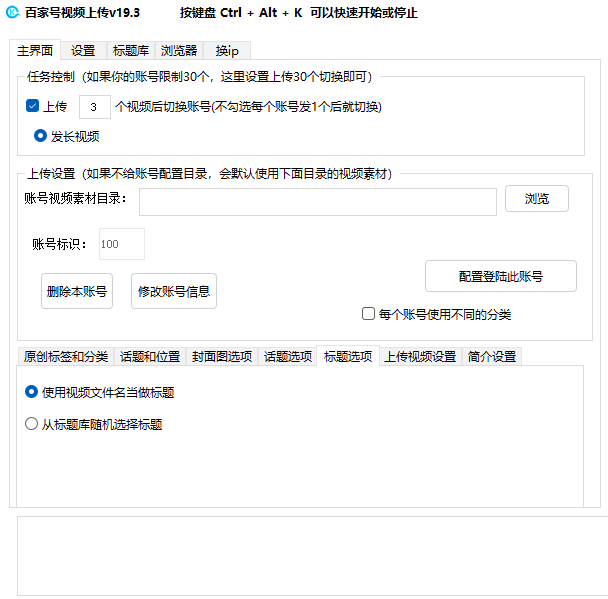608x599 pixels.
Task: Open the 标题库 tab
Action: tap(131, 51)
